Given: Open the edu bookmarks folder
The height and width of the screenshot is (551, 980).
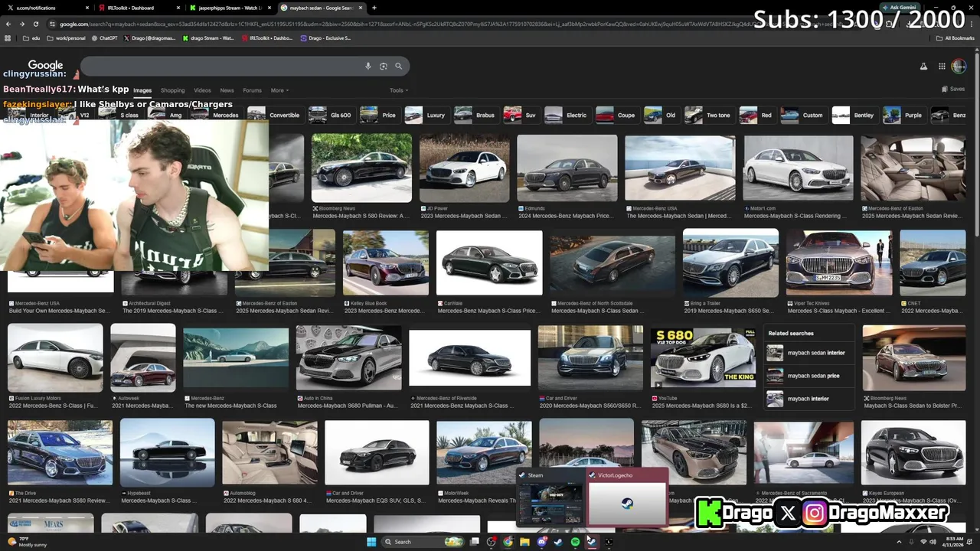Looking at the screenshot, I should pyautogui.click(x=31, y=37).
